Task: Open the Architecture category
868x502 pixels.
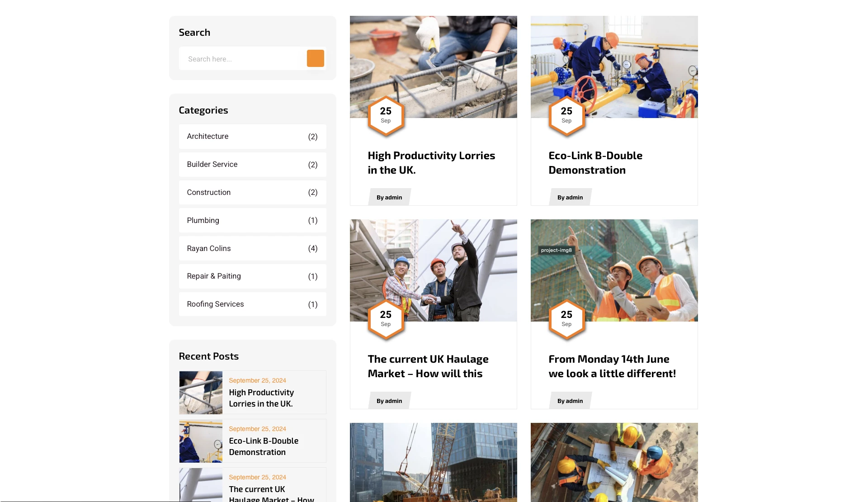Action: coord(208,137)
